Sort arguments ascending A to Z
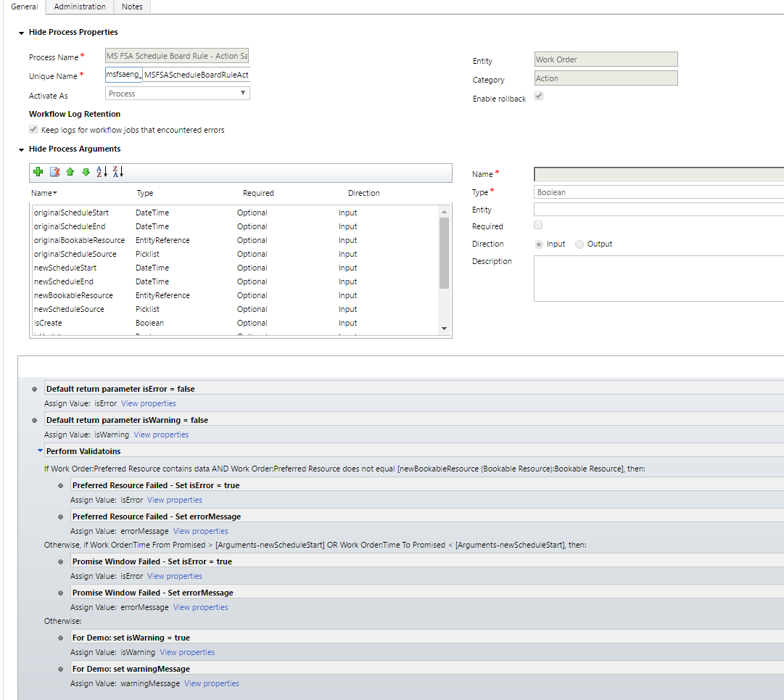784x700 pixels. tap(102, 172)
